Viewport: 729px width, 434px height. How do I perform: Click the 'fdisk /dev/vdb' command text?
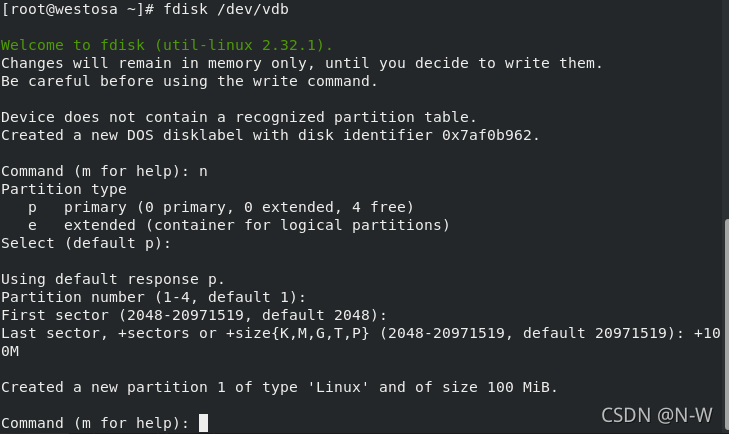226,9
